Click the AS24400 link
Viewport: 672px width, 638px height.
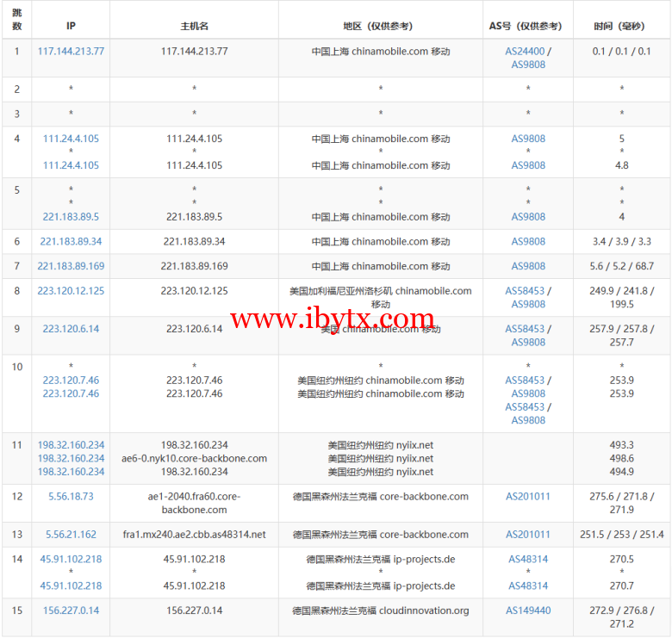(525, 52)
